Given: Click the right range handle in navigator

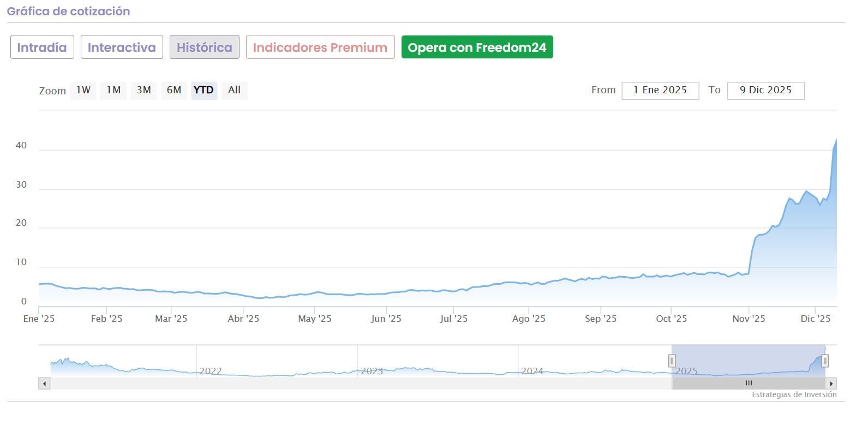Looking at the screenshot, I should (825, 361).
